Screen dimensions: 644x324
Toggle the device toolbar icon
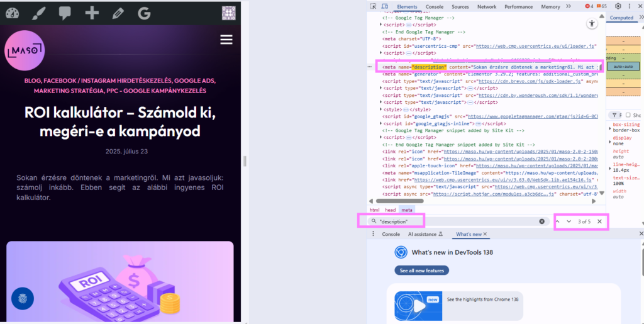point(385,6)
